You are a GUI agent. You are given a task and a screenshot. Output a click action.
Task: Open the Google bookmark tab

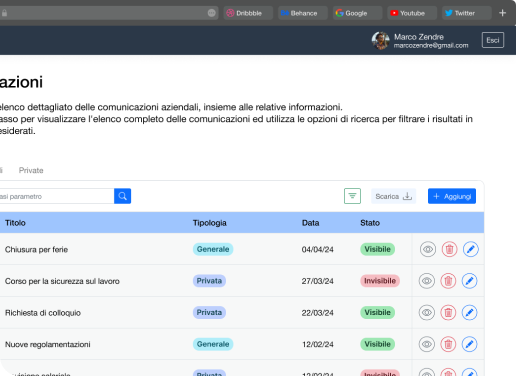pyautogui.click(x=357, y=13)
